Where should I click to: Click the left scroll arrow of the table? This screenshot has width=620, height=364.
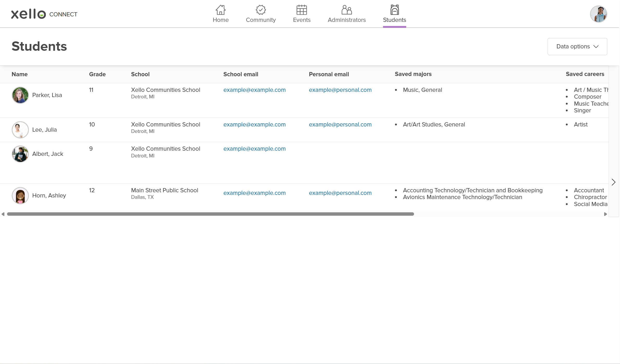tap(3, 214)
